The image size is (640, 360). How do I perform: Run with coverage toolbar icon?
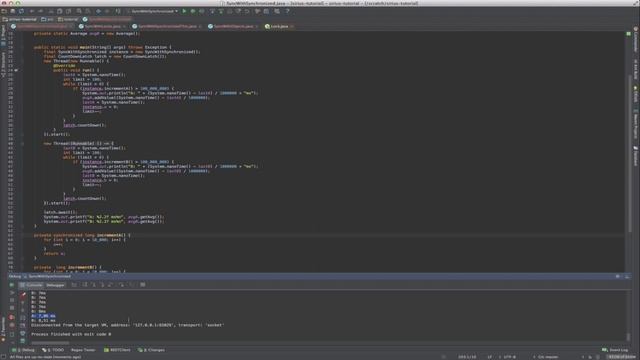click(202, 11)
